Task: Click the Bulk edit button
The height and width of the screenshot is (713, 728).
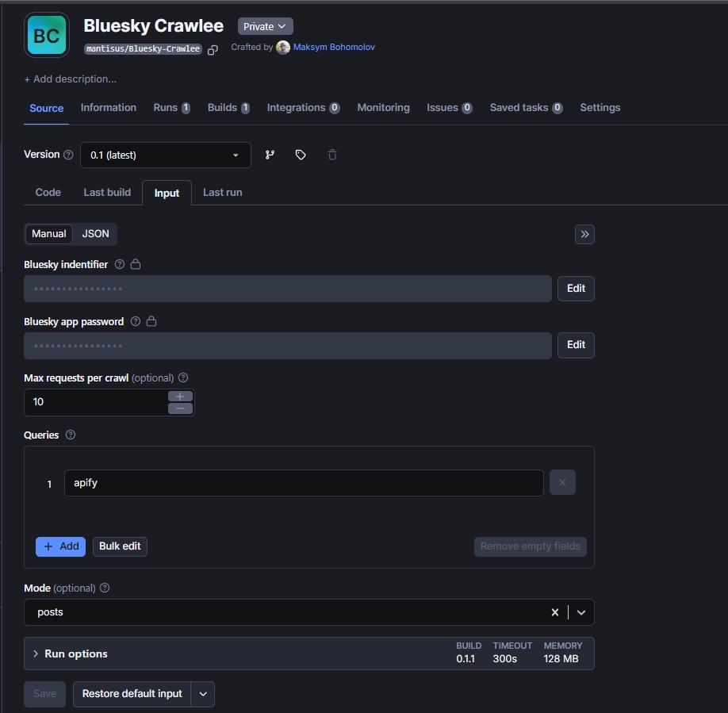Action: pos(120,546)
